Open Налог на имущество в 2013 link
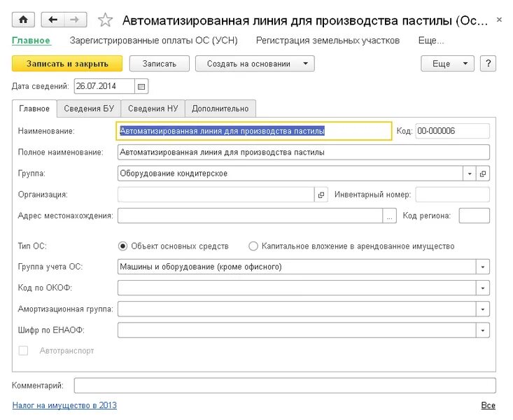The width and height of the screenshot is (513, 420). tap(64, 405)
